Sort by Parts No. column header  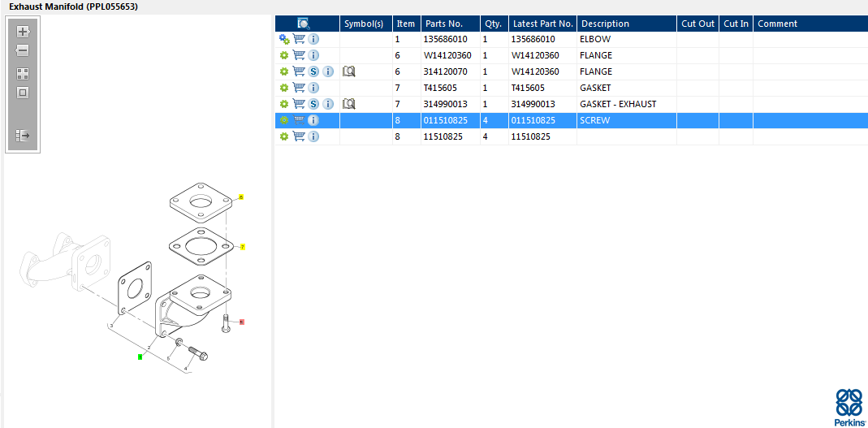tap(451, 24)
